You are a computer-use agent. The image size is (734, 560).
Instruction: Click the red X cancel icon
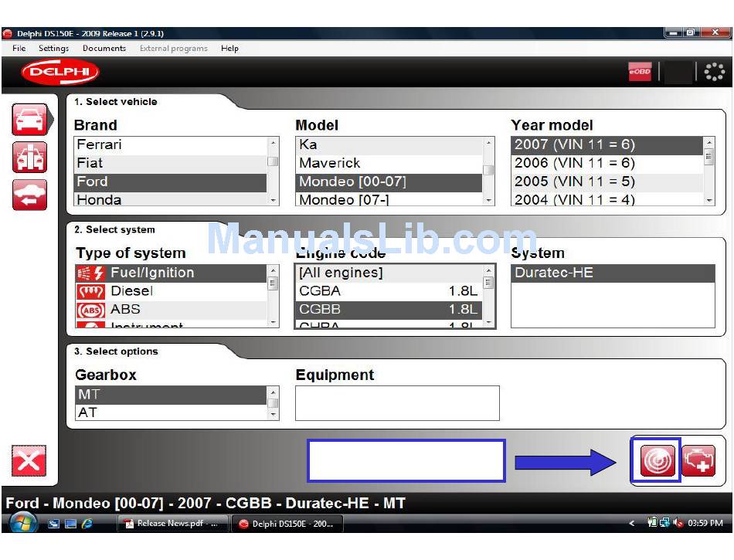[29, 462]
